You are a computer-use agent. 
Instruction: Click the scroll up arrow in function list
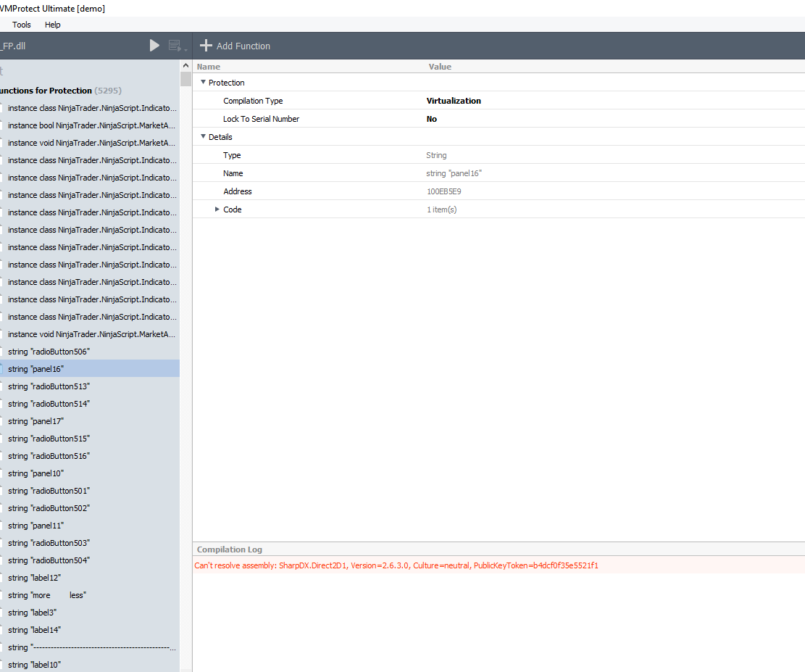[185, 66]
